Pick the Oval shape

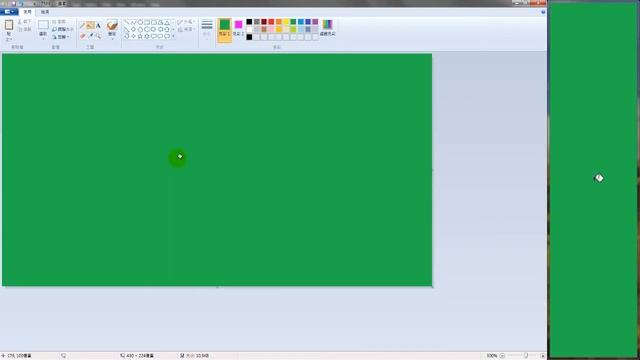(x=140, y=22)
